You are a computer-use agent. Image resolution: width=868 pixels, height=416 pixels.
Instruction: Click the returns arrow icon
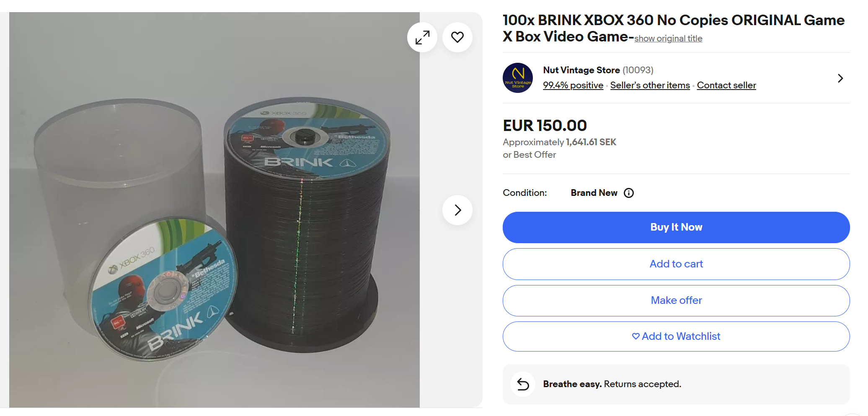[523, 384]
